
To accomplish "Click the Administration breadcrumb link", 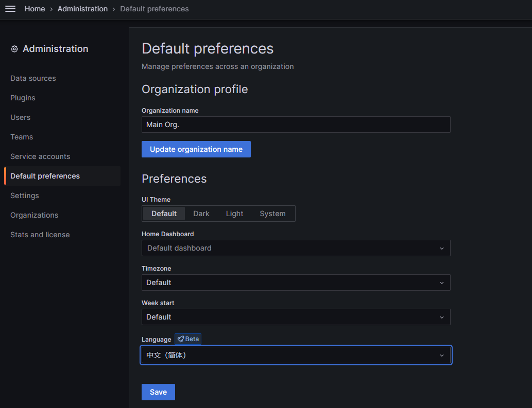I will click(x=82, y=9).
